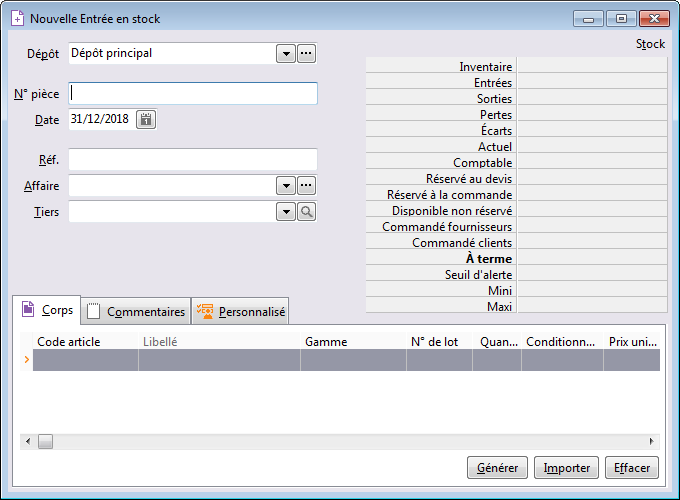Click the N° de lot column header

(439, 342)
